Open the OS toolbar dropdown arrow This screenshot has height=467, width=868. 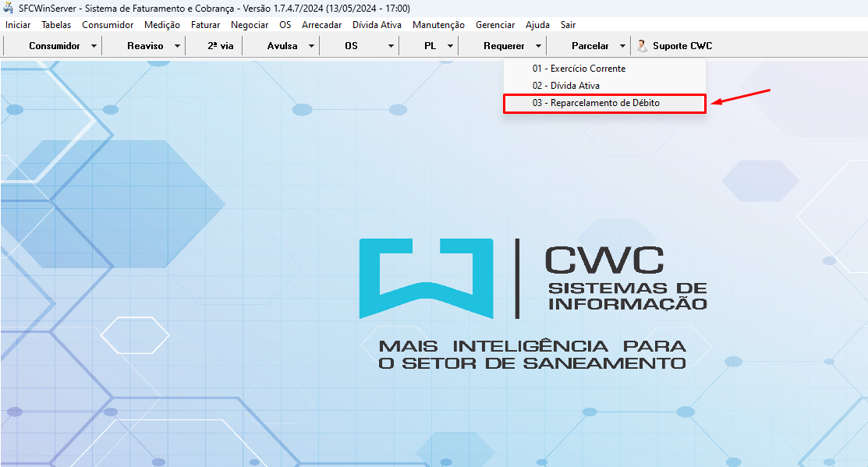[391, 46]
